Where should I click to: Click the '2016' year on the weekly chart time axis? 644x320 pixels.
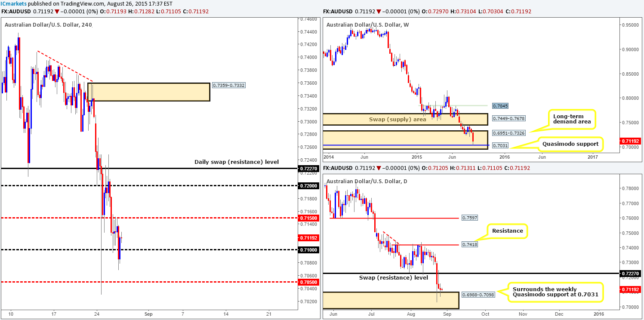pyautogui.click(x=505, y=157)
